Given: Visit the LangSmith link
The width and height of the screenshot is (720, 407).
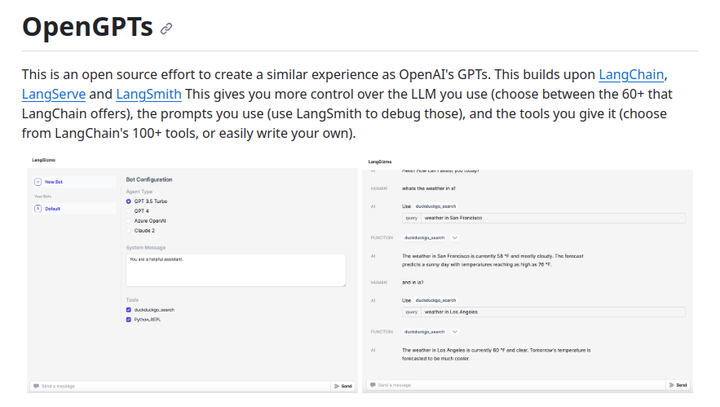Looking at the screenshot, I should click(x=148, y=95).
